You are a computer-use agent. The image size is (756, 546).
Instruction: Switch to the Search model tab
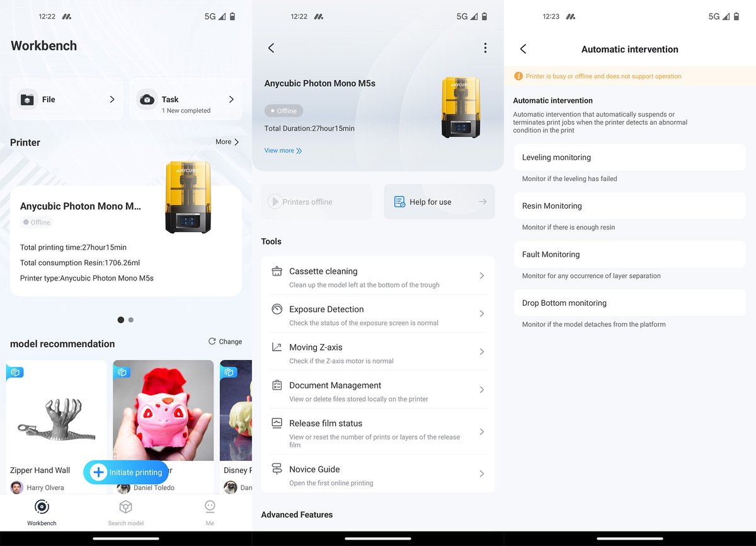tap(126, 512)
